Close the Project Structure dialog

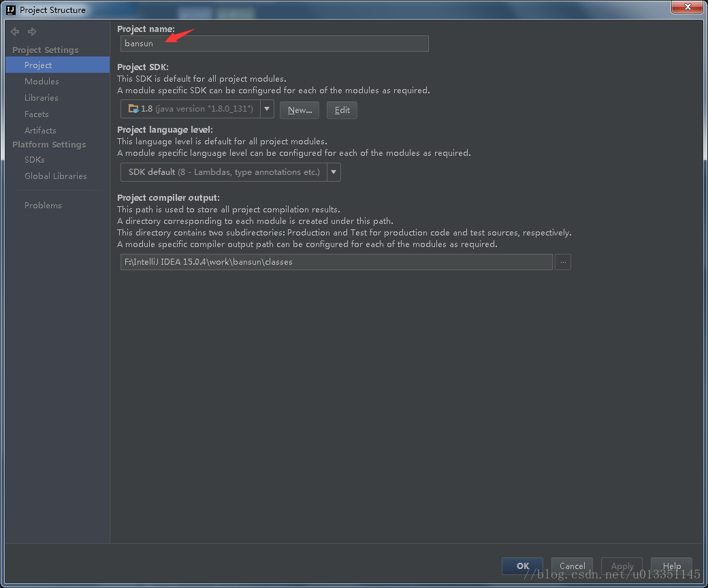(x=687, y=7)
